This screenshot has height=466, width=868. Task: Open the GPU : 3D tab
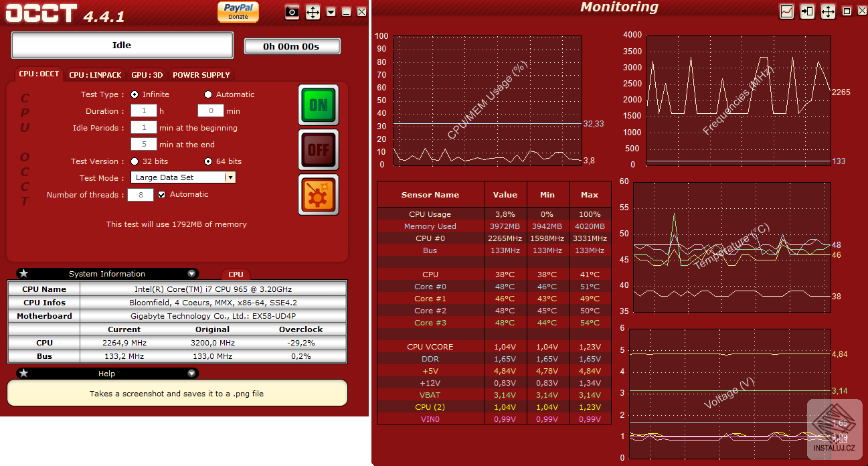[147, 75]
